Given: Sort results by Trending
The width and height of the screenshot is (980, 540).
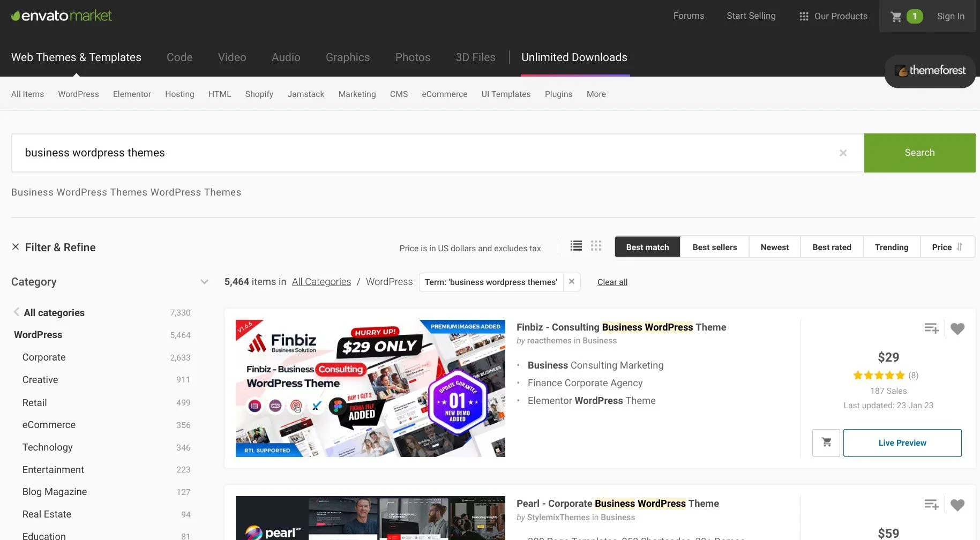Looking at the screenshot, I should [x=891, y=247].
